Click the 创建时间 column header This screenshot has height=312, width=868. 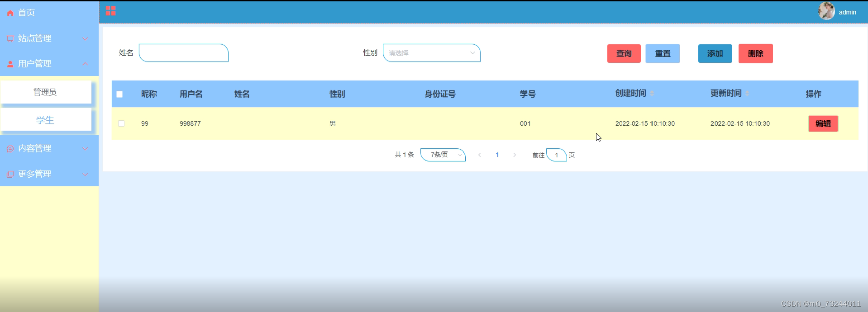click(630, 93)
